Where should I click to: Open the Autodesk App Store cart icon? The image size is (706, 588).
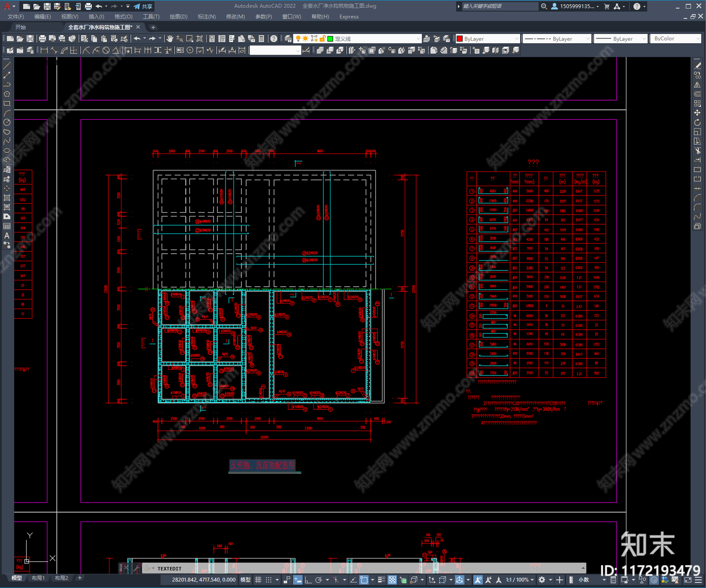click(607, 6)
